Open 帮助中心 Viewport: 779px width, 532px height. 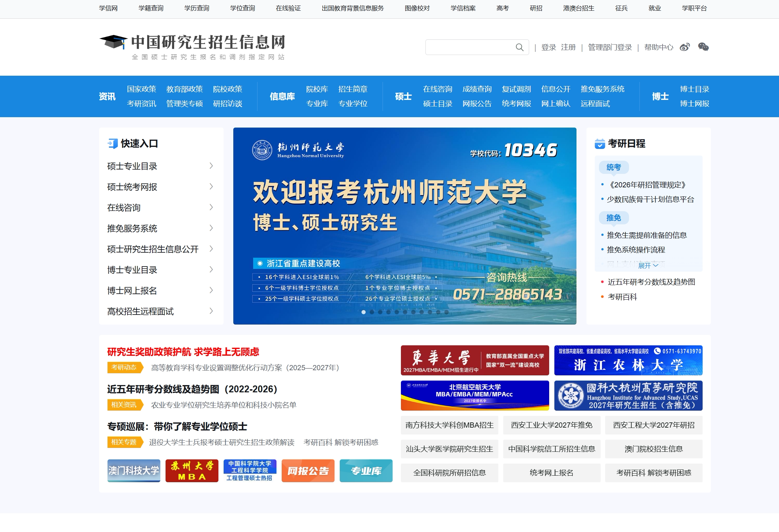[659, 47]
